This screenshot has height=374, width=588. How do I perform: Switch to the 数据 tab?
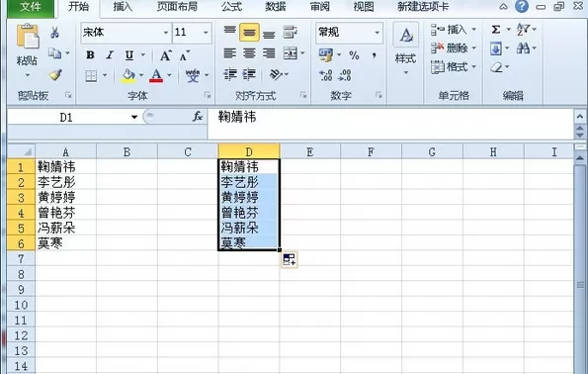click(x=276, y=7)
